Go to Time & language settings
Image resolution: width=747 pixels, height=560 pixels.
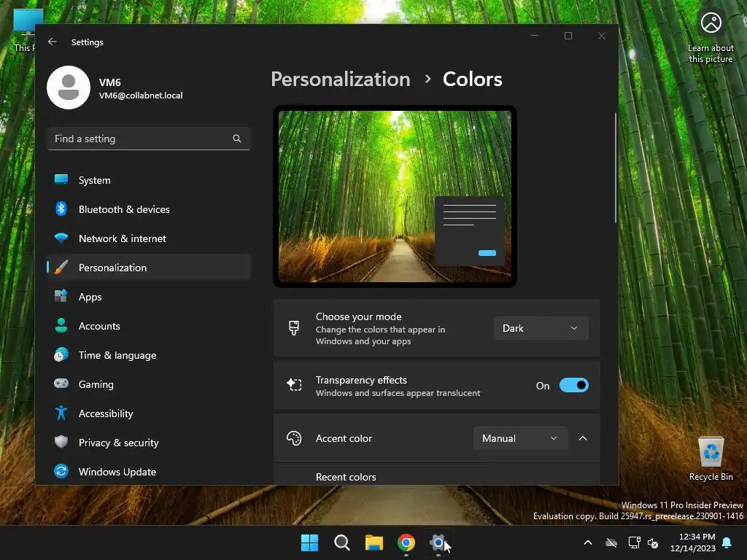[149, 355]
